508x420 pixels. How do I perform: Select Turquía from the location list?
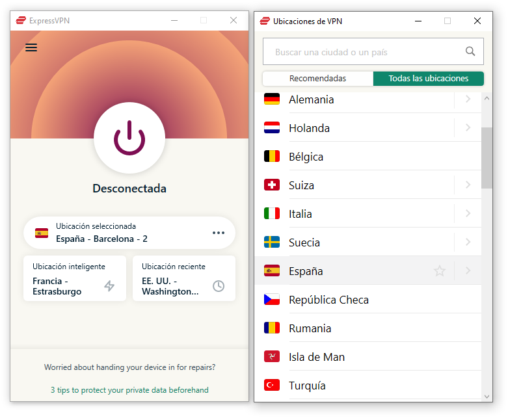(368, 386)
